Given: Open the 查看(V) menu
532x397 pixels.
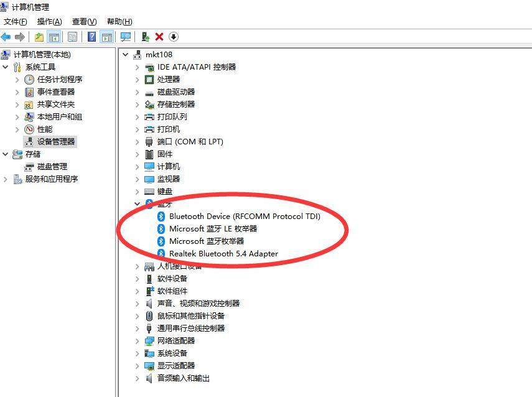Looking at the screenshot, I should 85,22.
